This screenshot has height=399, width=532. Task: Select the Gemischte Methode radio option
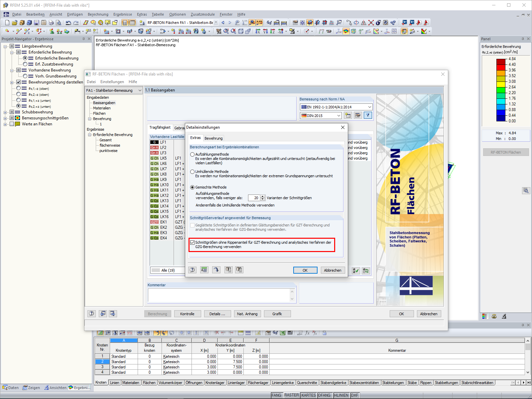[192, 187]
